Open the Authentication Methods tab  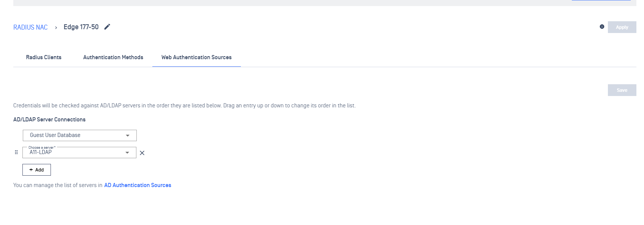113,57
